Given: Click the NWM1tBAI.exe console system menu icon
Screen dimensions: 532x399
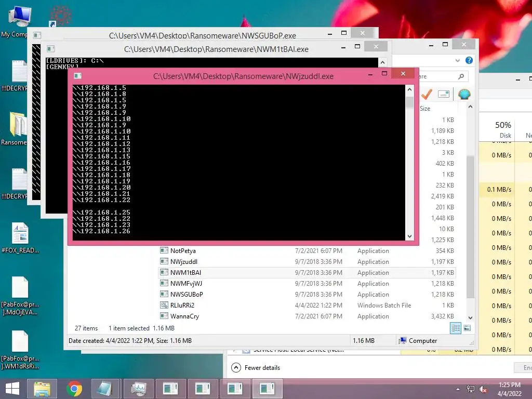Looking at the screenshot, I should [50, 49].
